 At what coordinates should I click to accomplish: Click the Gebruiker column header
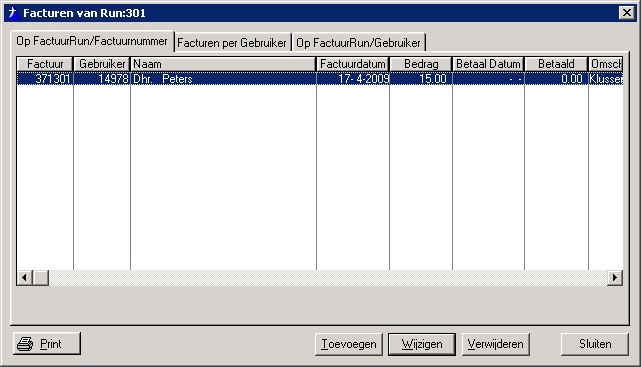tap(102, 64)
